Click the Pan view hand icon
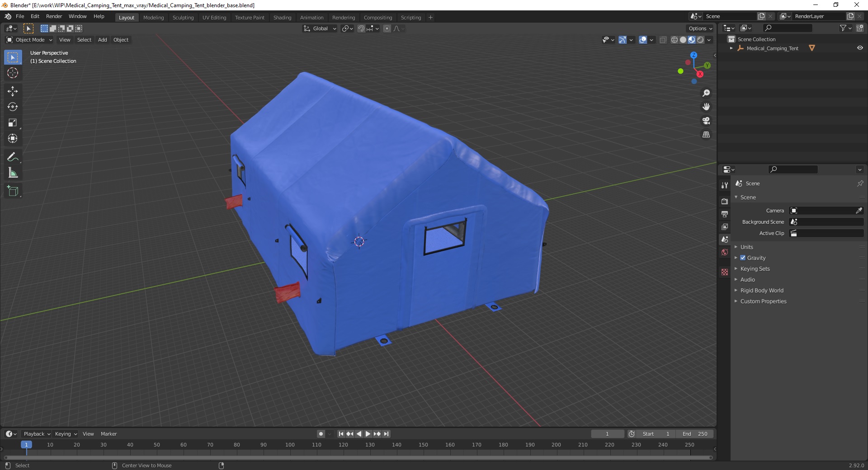The width and height of the screenshot is (868, 470). 706,107
